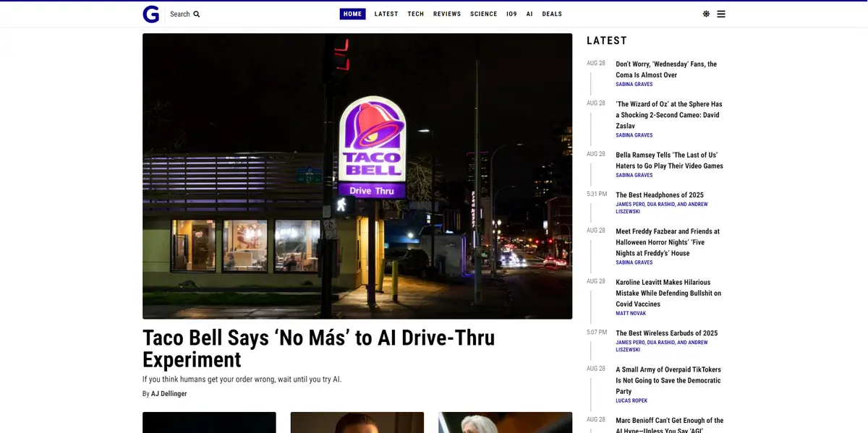868x433 pixels.
Task: Toggle the dark mode theme icon
Action: (706, 14)
